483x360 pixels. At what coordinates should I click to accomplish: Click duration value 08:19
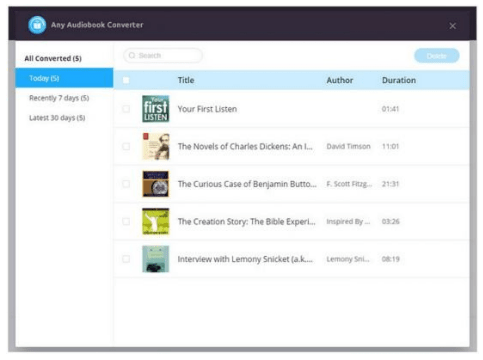[x=391, y=259]
